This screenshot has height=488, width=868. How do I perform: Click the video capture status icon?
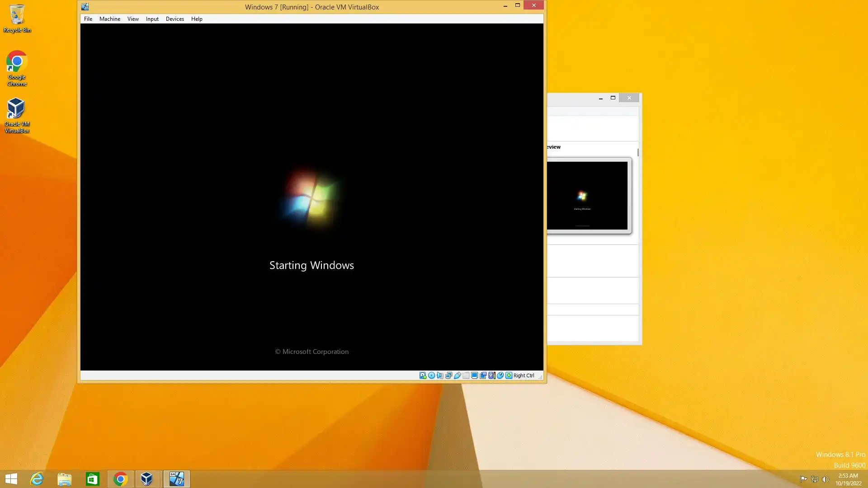(483, 375)
